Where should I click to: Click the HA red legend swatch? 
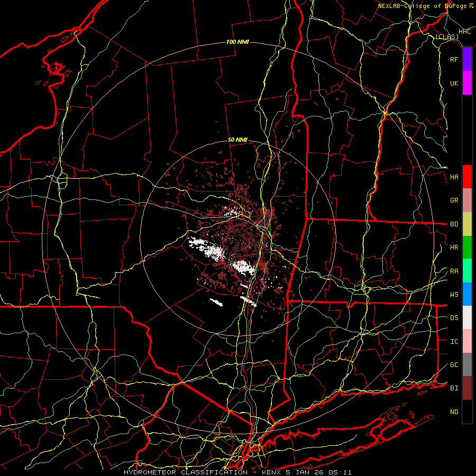[467, 177]
